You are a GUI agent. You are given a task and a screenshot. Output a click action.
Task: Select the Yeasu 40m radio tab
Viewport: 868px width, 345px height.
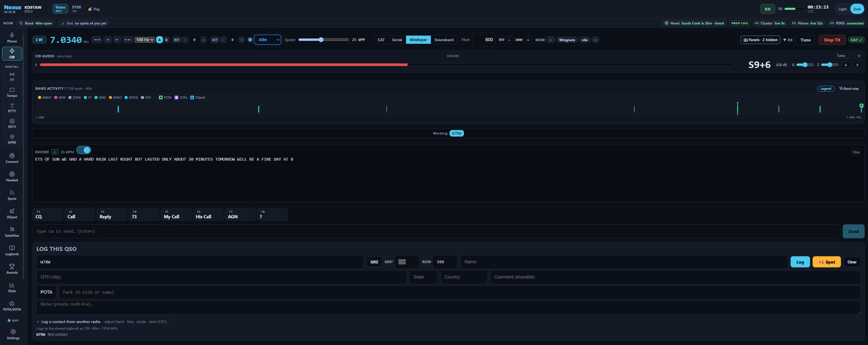(x=60, y=9)
